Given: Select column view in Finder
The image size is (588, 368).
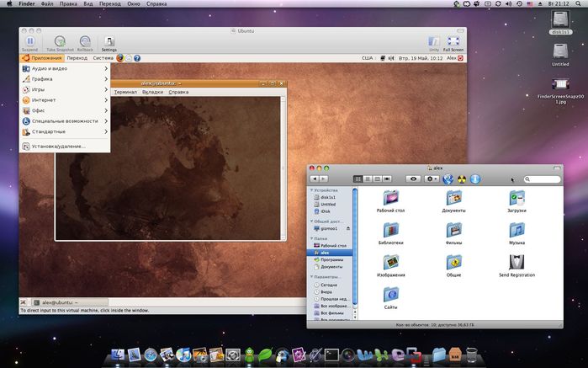Looking at the screenshot, I should [377, 179].
